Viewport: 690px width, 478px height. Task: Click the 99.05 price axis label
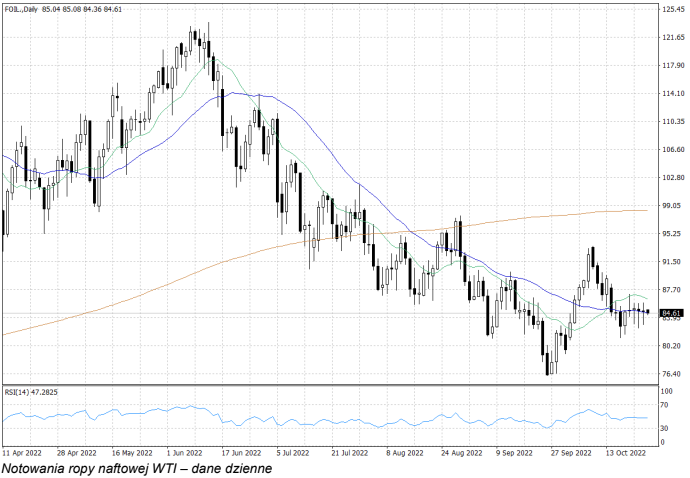[x=671, y=205]
